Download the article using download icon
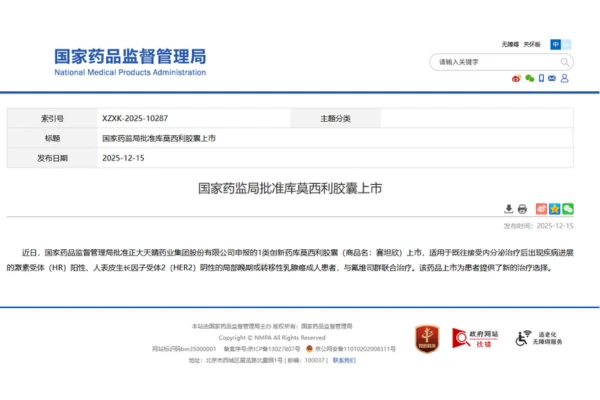This screenshot has height=400, width=600. (x=508, y=208)
